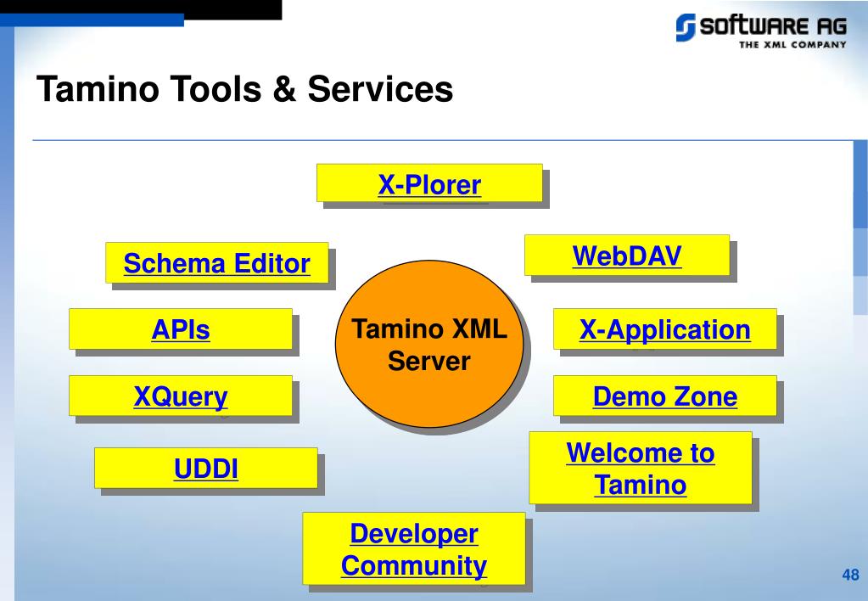868x601 pixels.
Task: Select the XQuery link
Action: tap(181, 396)
